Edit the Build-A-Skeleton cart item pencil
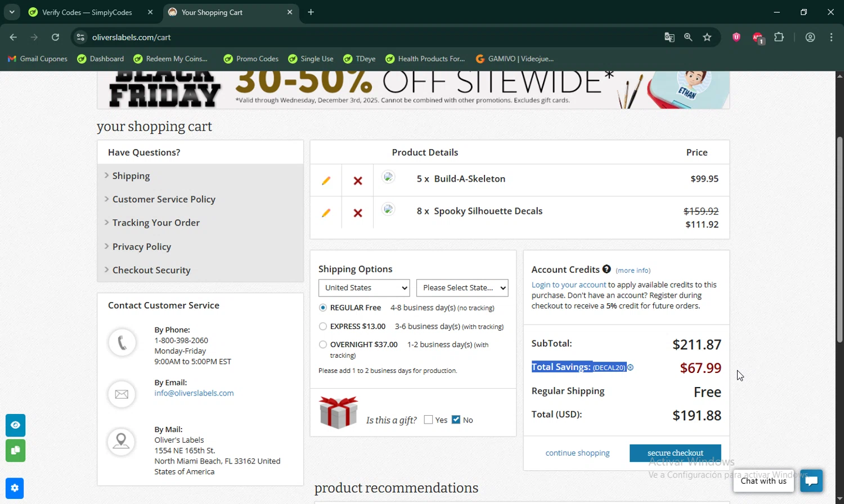 click(x=326, y=181)
